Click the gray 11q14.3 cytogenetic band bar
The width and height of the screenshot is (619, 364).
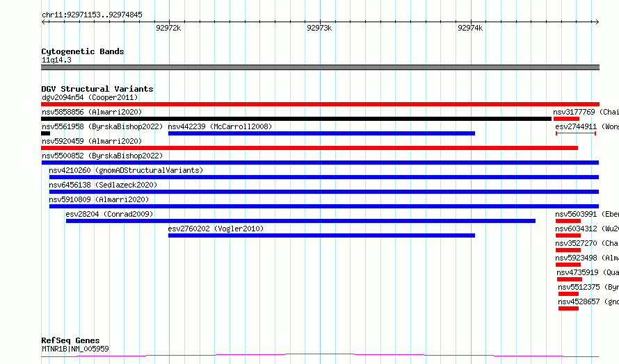320,67
